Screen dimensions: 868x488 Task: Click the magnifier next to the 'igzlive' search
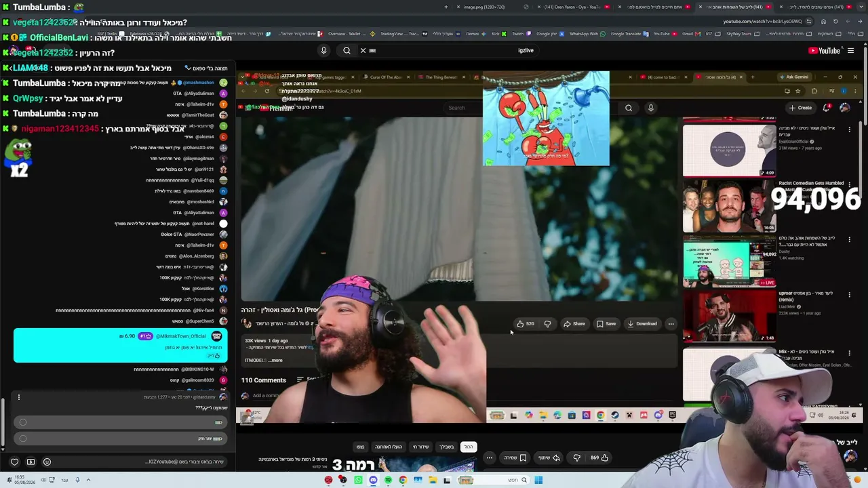coord(347,50)
